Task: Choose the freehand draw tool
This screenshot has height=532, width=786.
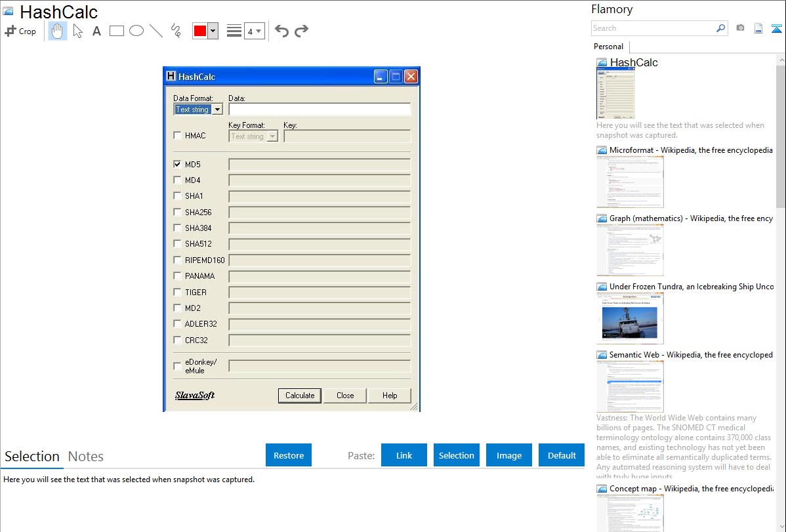Action: pyautogui.click(x=176, y=31)
